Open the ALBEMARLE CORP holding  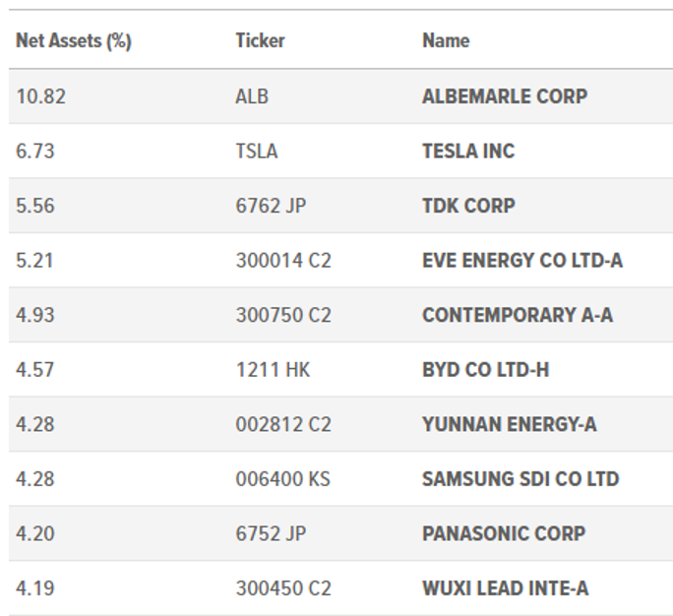[x=504, y=96]
